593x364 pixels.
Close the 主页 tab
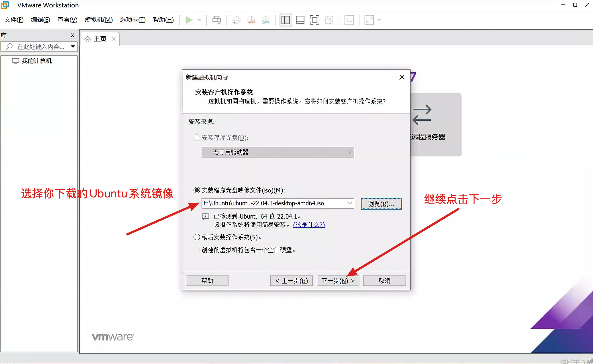point(114,39)
